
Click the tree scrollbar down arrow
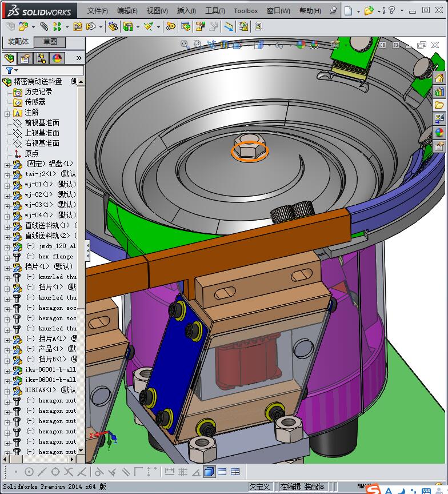81,451
